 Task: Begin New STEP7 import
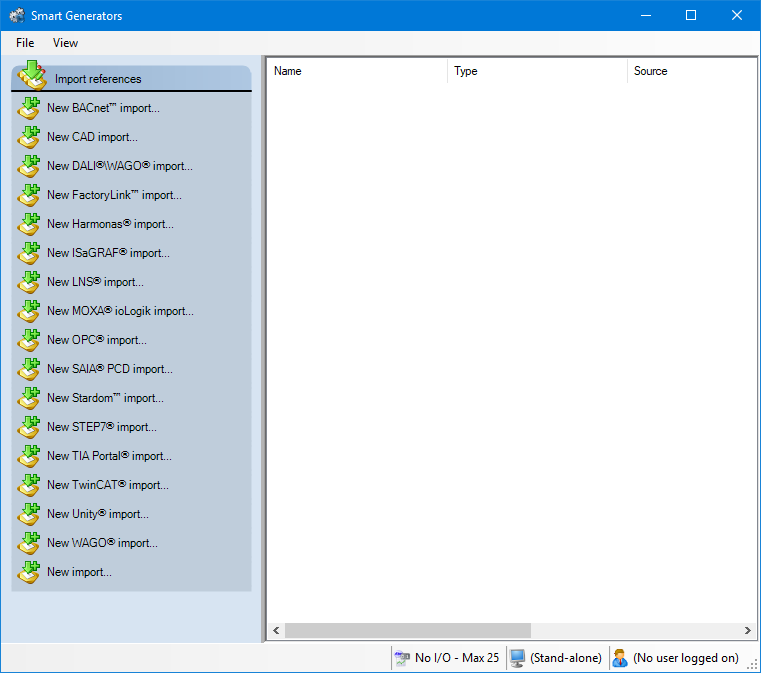pyautogui.click(x=102, y=427)
